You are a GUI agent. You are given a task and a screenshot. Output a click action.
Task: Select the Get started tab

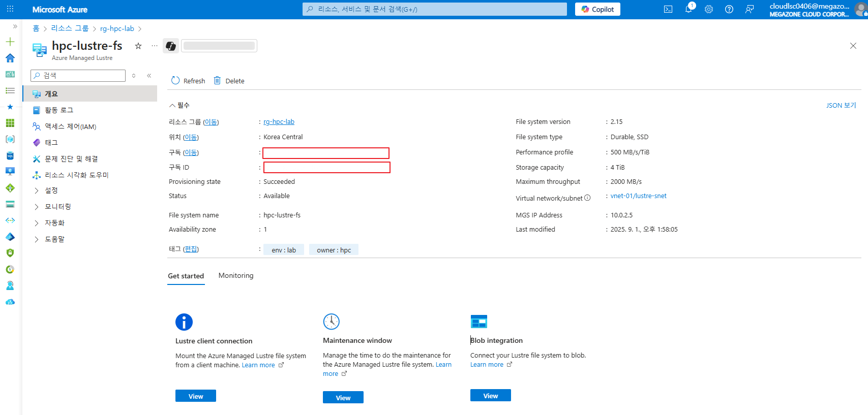click(186, 276)
